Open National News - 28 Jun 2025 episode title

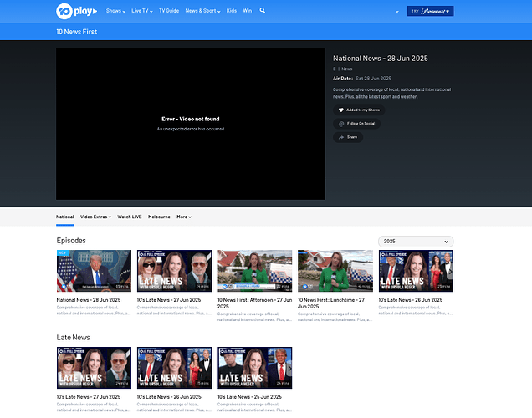click(x=89, y=300)
